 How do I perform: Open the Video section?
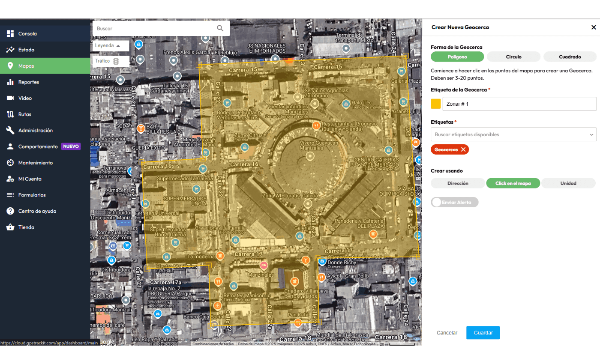(x=45, y=98)
